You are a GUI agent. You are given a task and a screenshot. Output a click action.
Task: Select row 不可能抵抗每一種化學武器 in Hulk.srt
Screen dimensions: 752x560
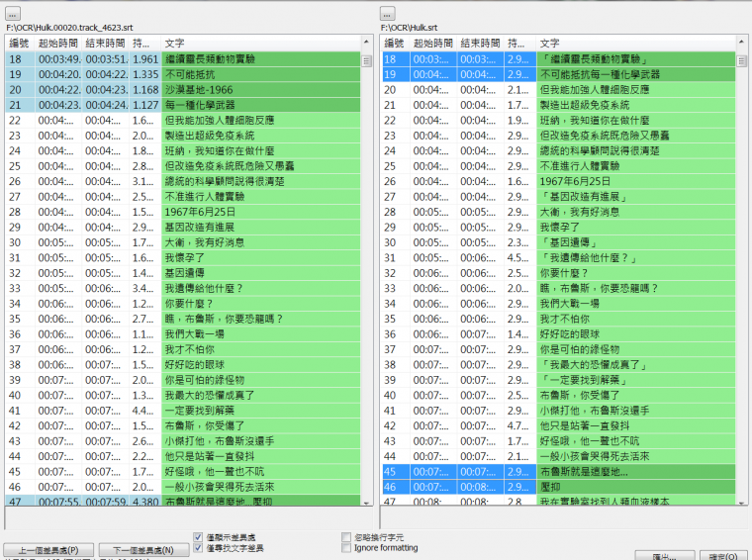558,74
